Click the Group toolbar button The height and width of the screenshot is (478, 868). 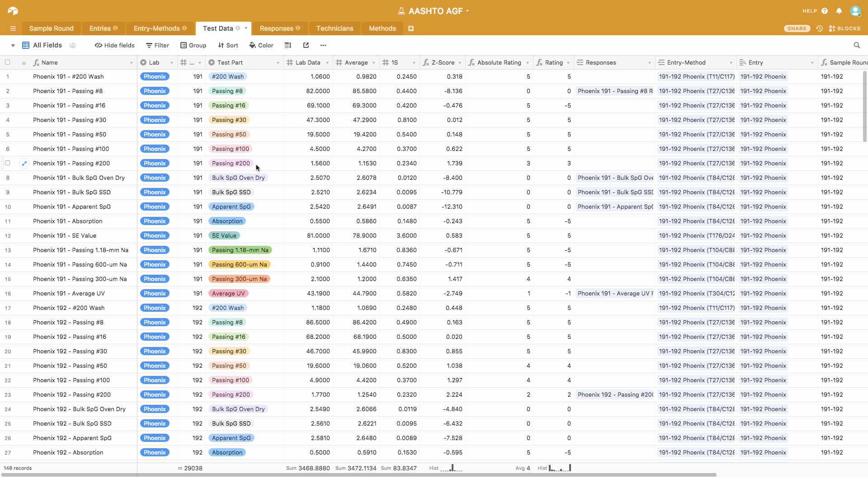193,45
